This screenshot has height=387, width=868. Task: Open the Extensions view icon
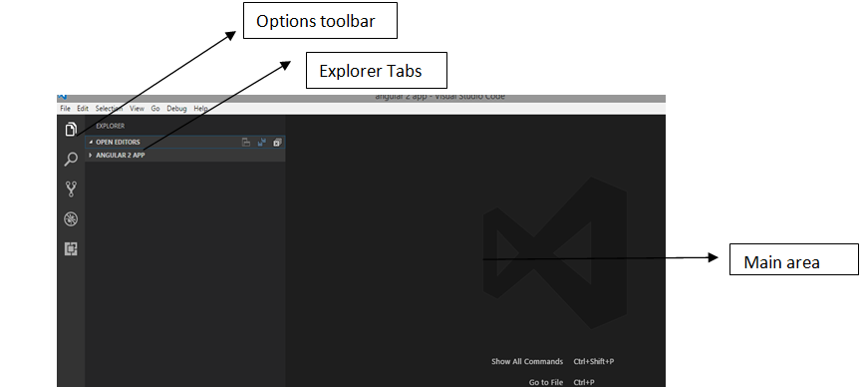coord(71,249)
